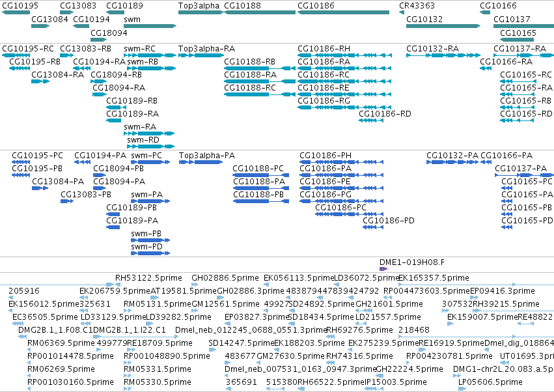The height and width of the screenshot is (392, 554).
Task: Open the DME1-019H08.F feature label
Action: [412, 262]
